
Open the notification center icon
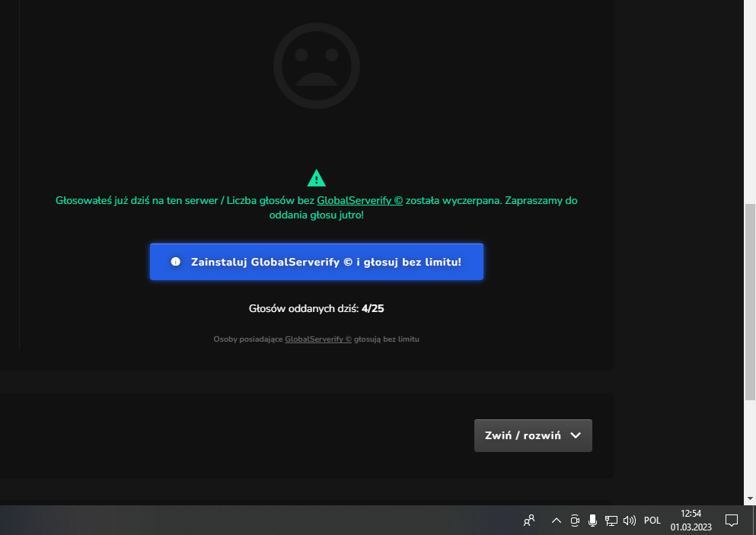tap(732, 521)
